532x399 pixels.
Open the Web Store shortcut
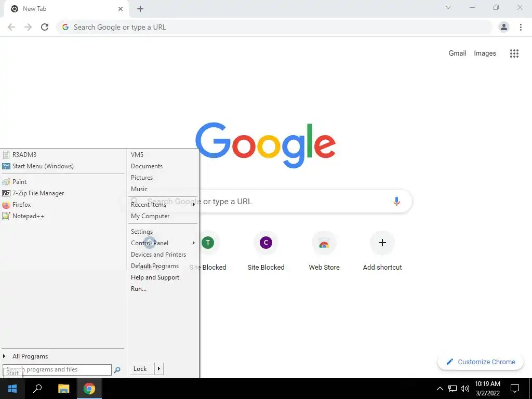coord(324,251)
